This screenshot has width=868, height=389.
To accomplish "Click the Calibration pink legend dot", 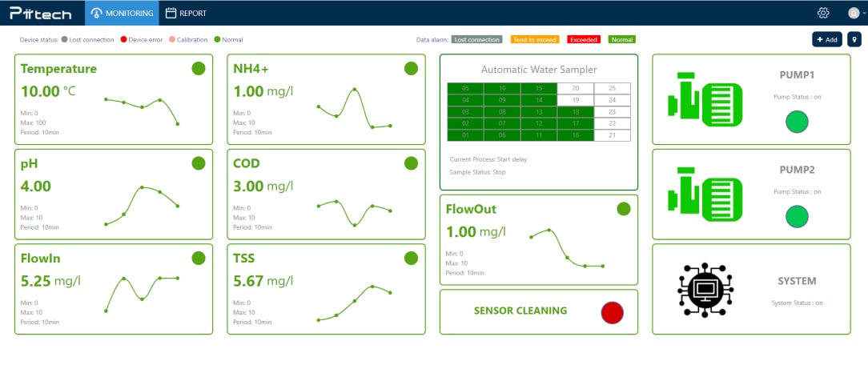I will coord(171,40).
